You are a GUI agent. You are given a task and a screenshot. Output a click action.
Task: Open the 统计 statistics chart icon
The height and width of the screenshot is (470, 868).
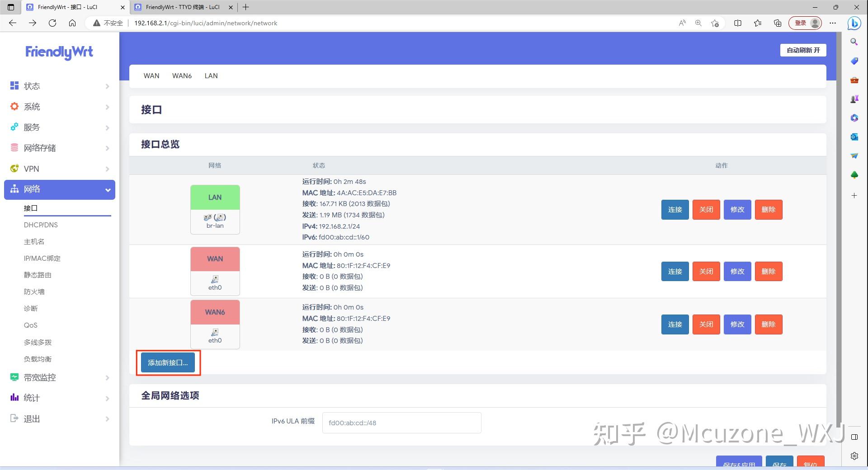pos(14,398)
